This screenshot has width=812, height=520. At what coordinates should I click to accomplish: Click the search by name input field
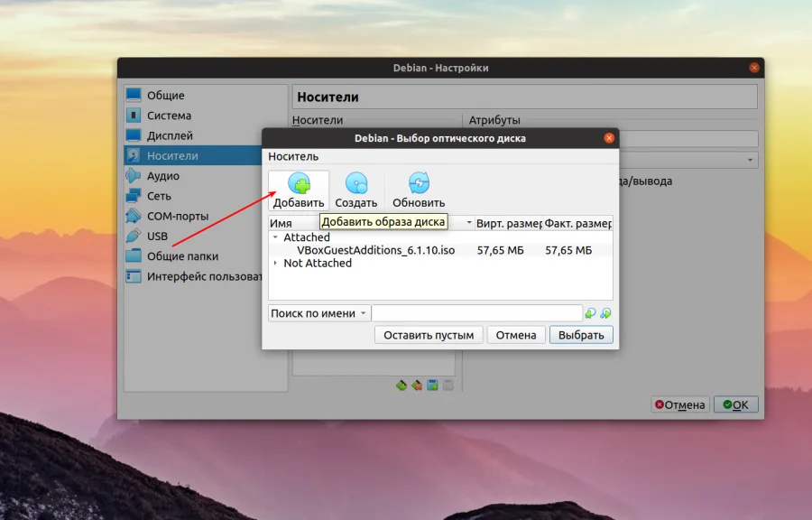[x=478, y=312]
